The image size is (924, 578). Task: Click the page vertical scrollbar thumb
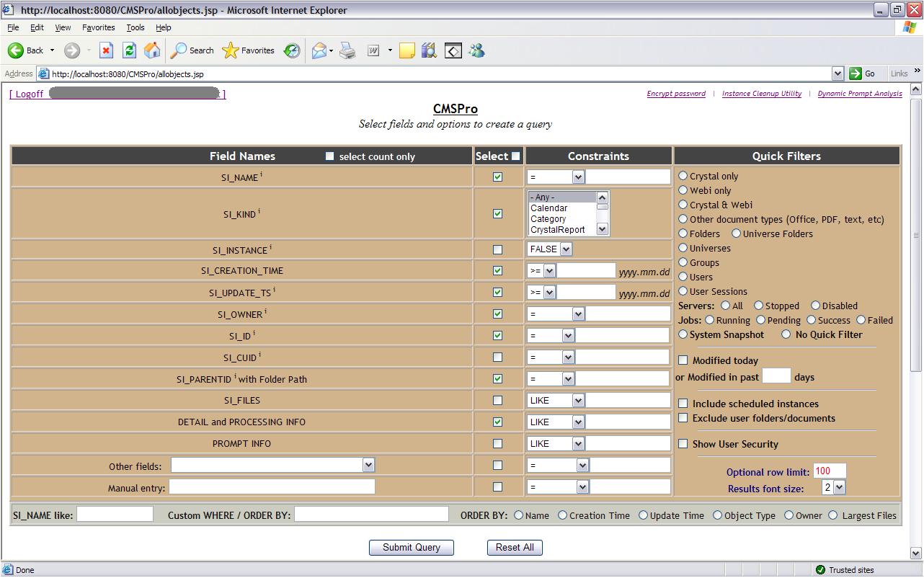point(916,235)
